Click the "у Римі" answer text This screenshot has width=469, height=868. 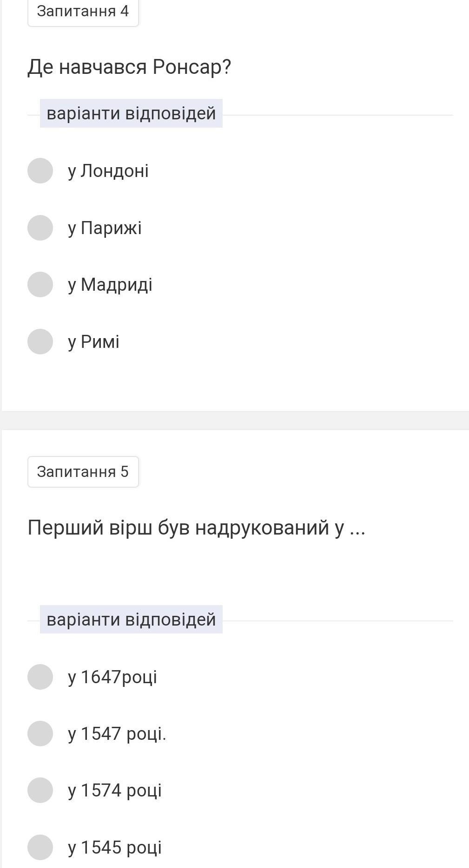pyautogui.click(x=94, y=342)
